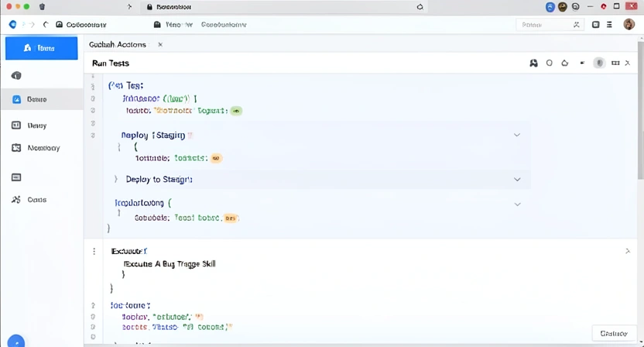The width and height of the screenshot is (644, 347).
Task: Close the Run Tests panel with the x
Action: [628, 63]
